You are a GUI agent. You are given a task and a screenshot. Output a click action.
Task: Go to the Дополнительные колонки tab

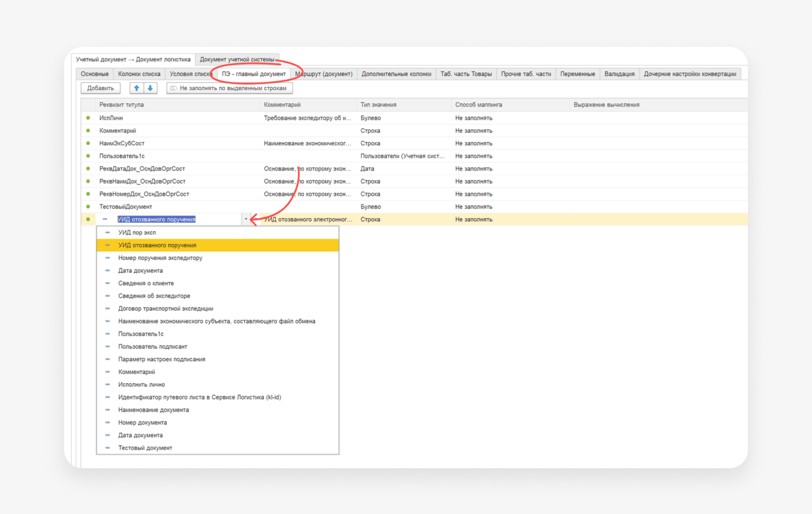[x=396, y=74]
